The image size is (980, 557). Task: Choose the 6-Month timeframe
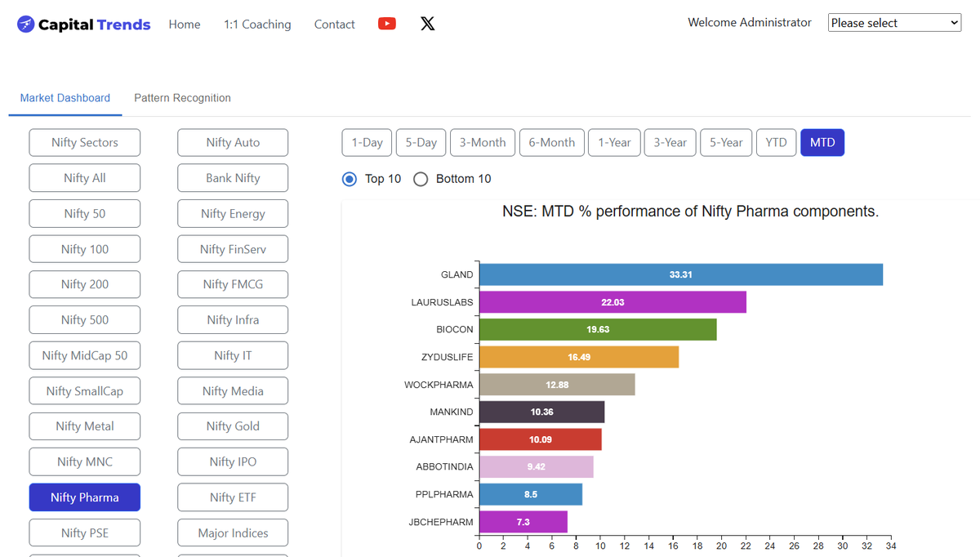pos(552,142)
